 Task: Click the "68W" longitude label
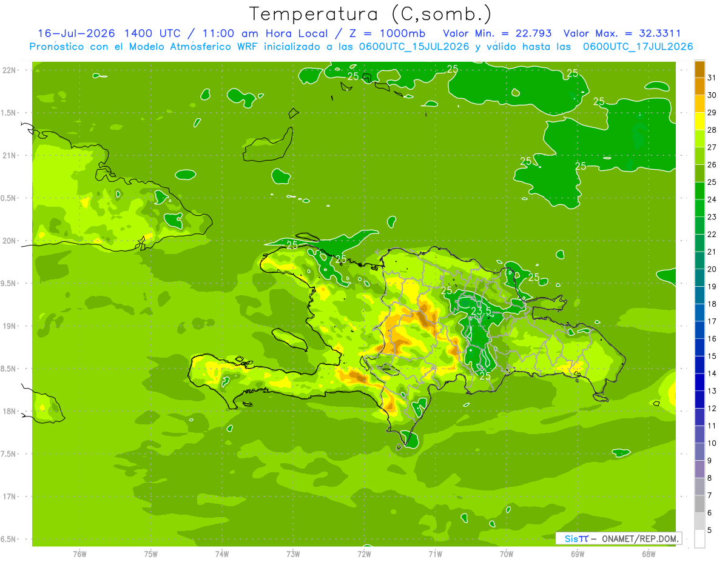tap(649, 554)
